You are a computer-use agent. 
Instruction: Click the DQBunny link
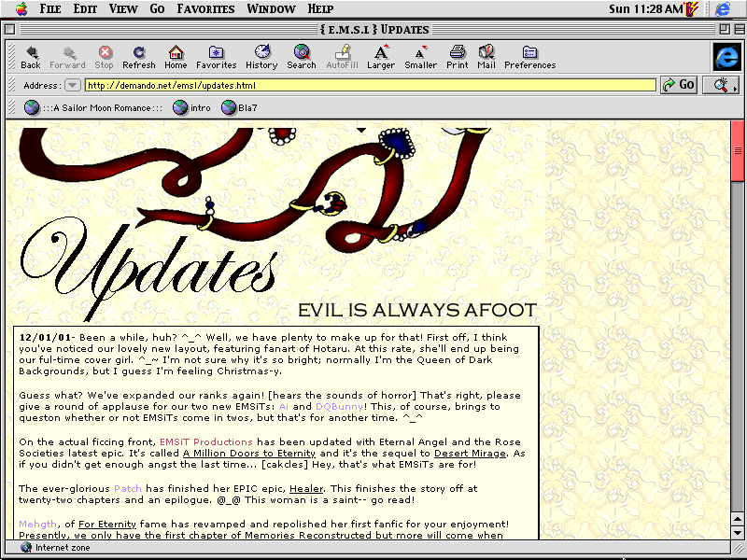click(337, 407)
